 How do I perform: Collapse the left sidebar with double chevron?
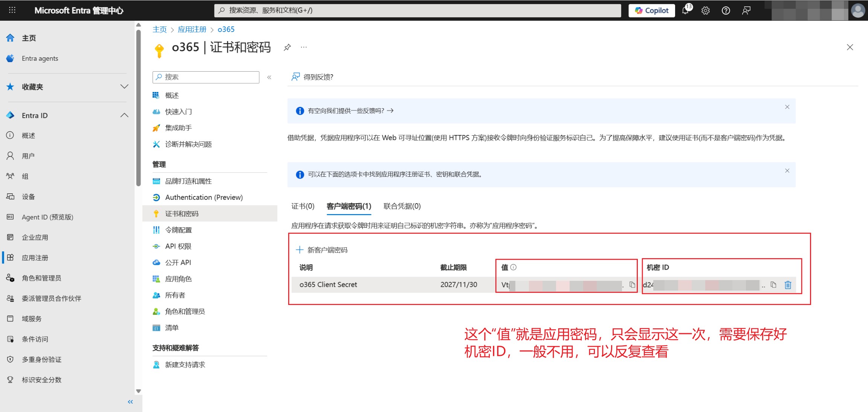click(x=130, y=402)
